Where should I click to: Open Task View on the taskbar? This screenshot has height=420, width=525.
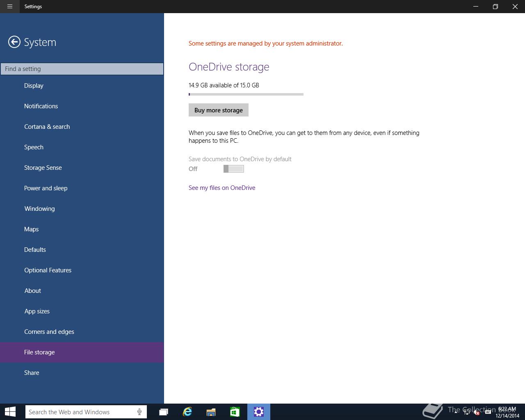164,412
